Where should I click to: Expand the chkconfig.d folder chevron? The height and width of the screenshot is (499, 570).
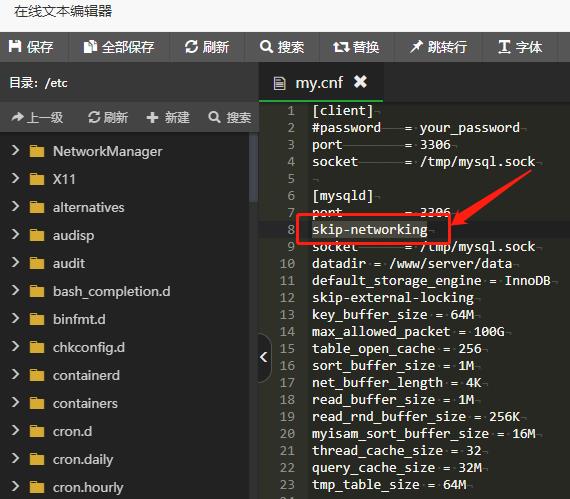click(15, 346)
